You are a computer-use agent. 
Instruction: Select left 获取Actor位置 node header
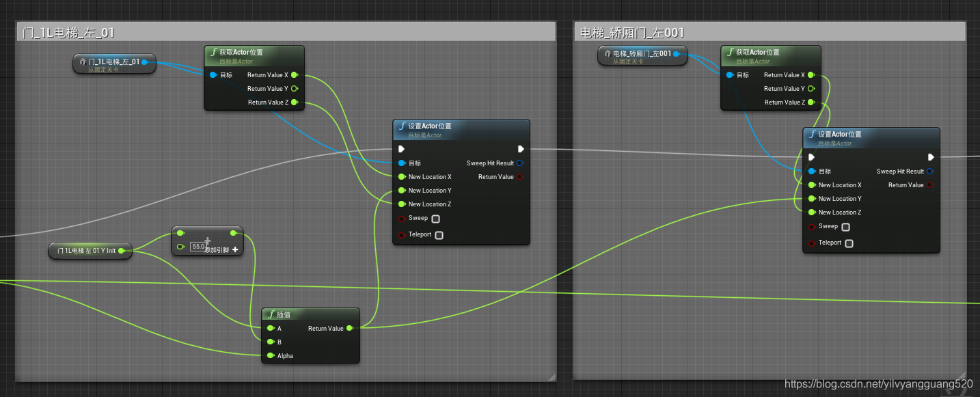[254, 56]
